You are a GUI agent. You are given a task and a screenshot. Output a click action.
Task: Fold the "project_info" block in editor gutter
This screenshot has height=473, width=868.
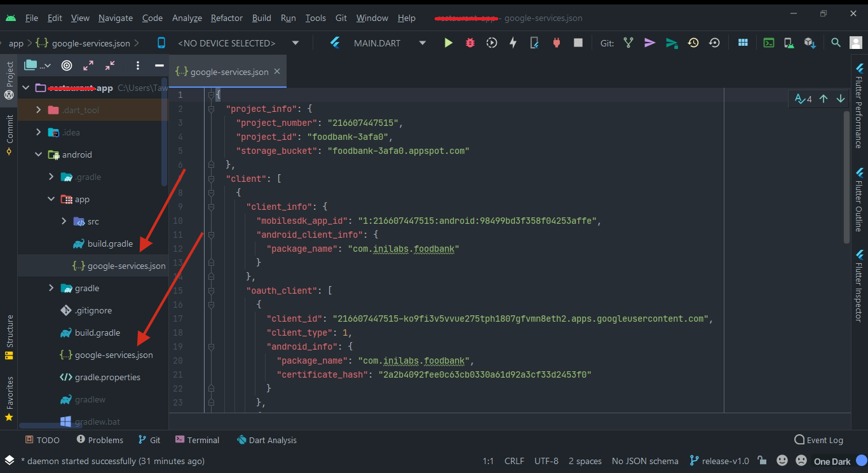[210, 109]
